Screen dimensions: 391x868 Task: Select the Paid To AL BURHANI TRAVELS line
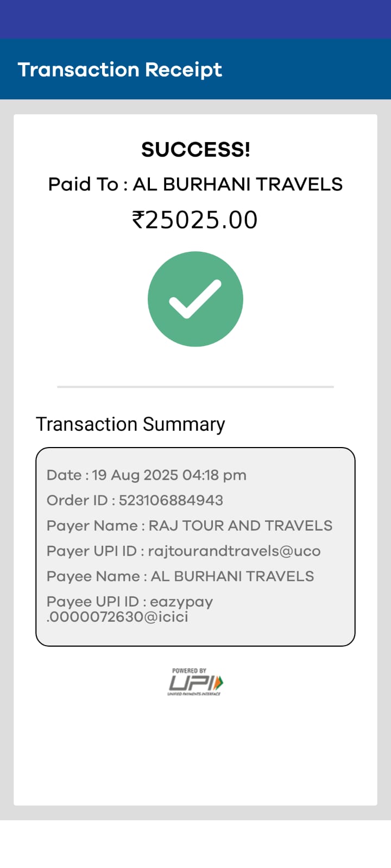coord(195,184)
